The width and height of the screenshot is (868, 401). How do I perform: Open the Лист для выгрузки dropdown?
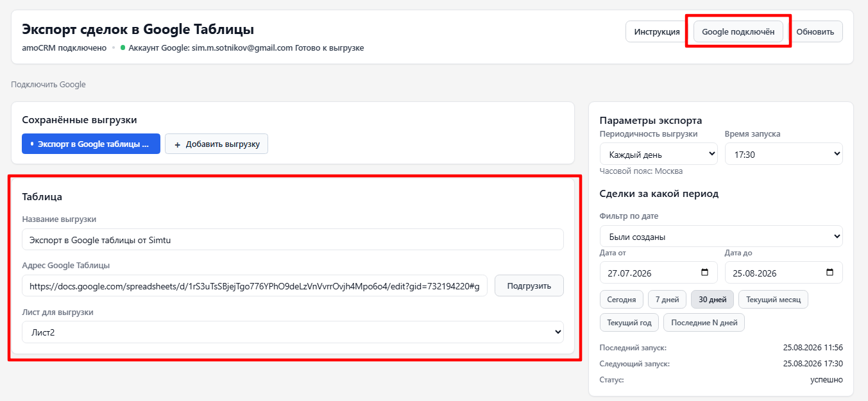(x=293, y=332)
